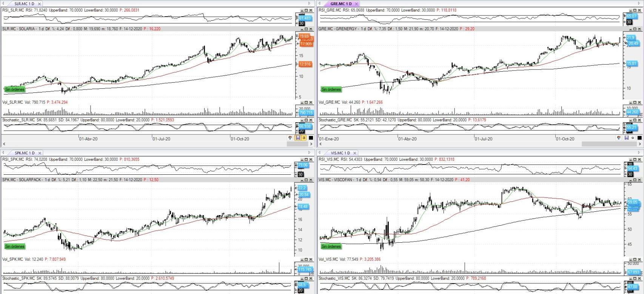
Task: Click left arrow of GRE.MC horizontal scrollbar
Action: 320,144
